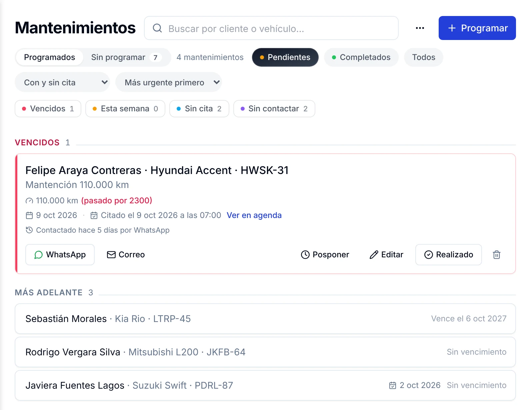
Task: Toggle the Sin cita filter chip
Action: (199, 109)
